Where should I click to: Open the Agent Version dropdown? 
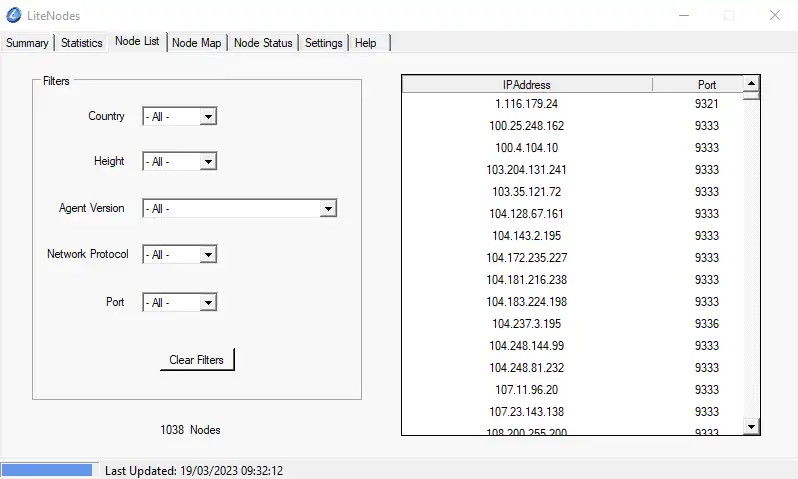(328, 208)
